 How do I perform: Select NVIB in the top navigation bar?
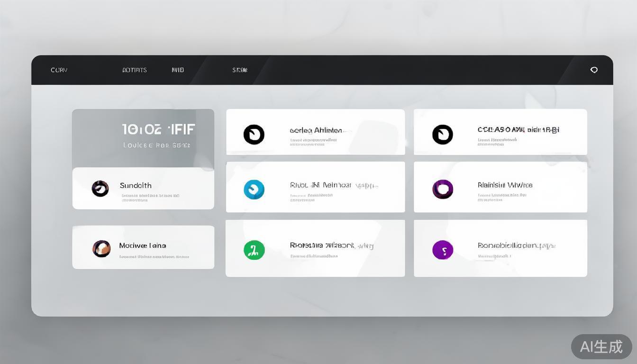(178, 70)
